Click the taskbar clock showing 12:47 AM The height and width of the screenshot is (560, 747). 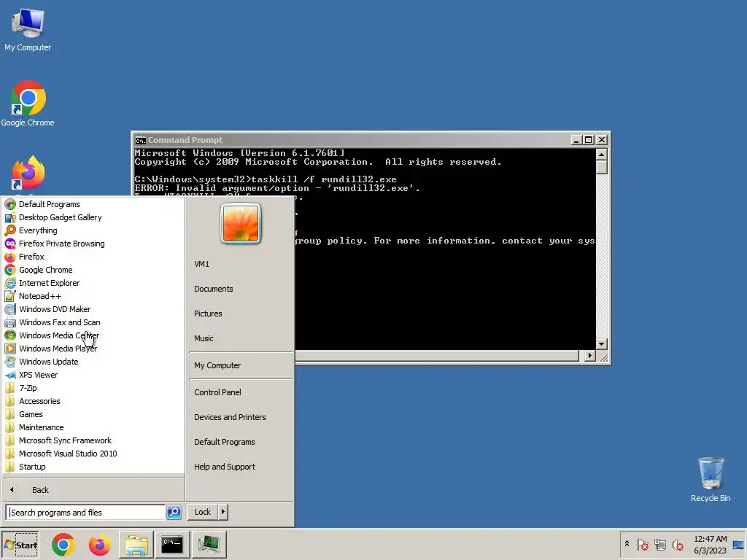(710, 544)
